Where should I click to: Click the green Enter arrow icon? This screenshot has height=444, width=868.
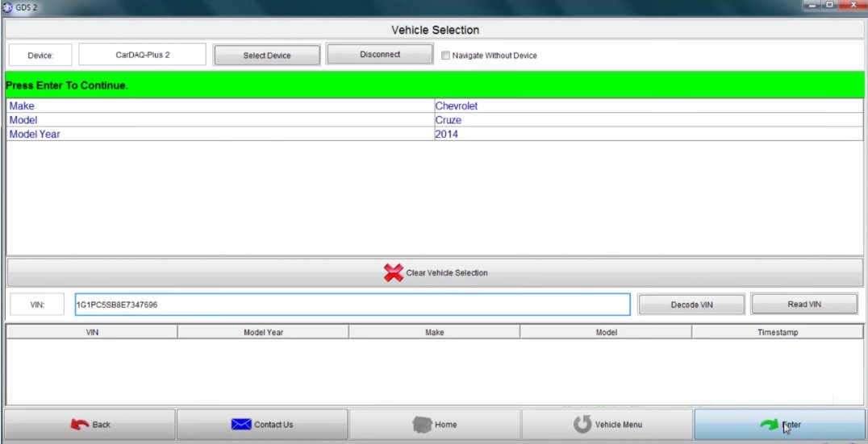point(769,425)
